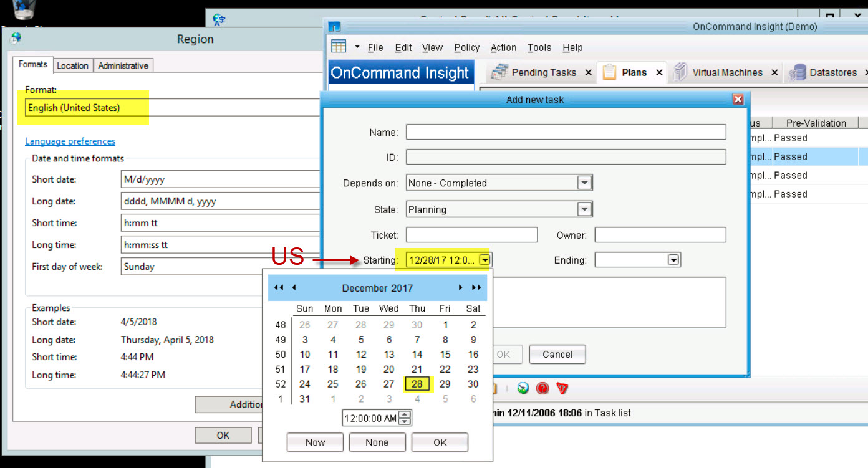
Task: Click the None button in calendar
Action: point(377,442)
